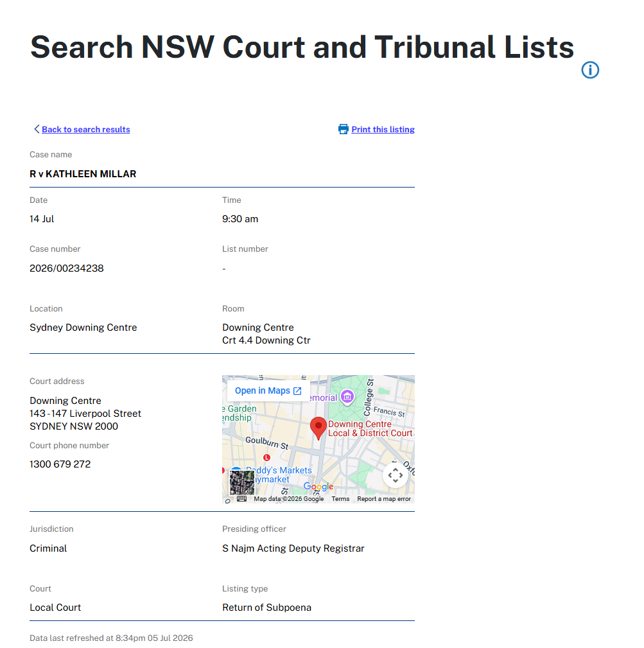Select court value Local Court
The image size is (644, 648).
55,608
